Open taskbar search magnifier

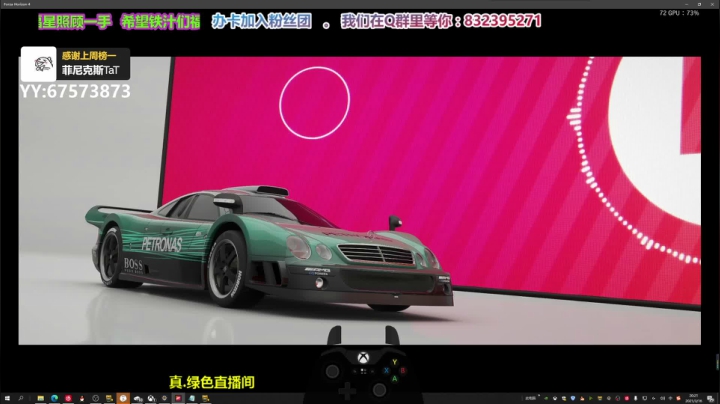pyautogui.click(x=21, y=398)
